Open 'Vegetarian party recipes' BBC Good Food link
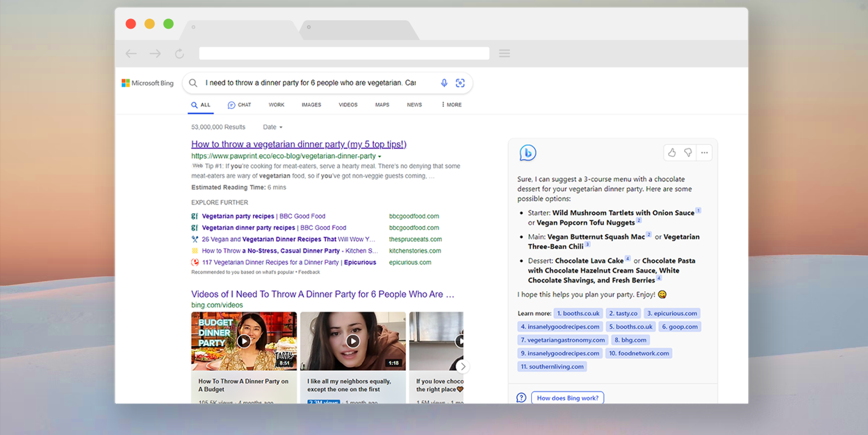The height and width of the screenshot is (435, 868). point(264,216)
